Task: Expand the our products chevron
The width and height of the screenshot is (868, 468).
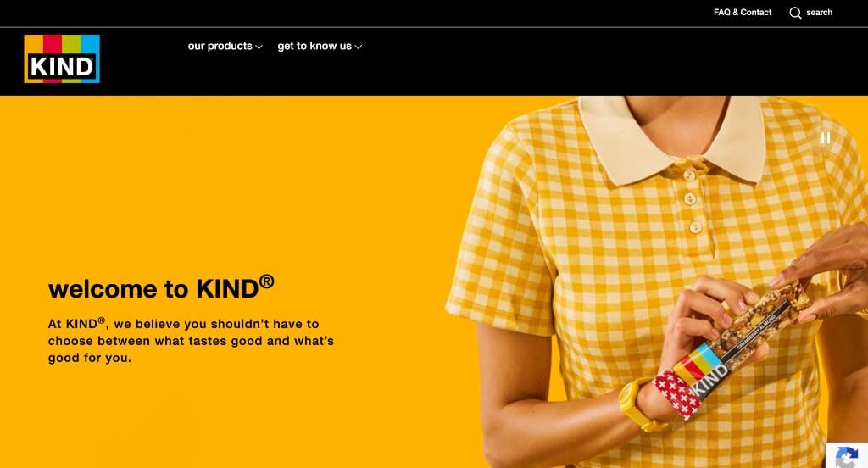Action: [x=259, y=47]
